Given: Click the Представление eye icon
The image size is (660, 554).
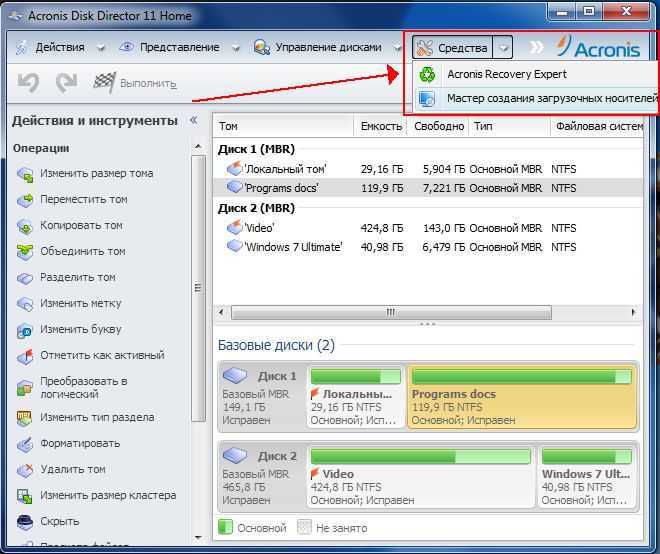Looking at the screenshot, I should click(x=126, y=47).
